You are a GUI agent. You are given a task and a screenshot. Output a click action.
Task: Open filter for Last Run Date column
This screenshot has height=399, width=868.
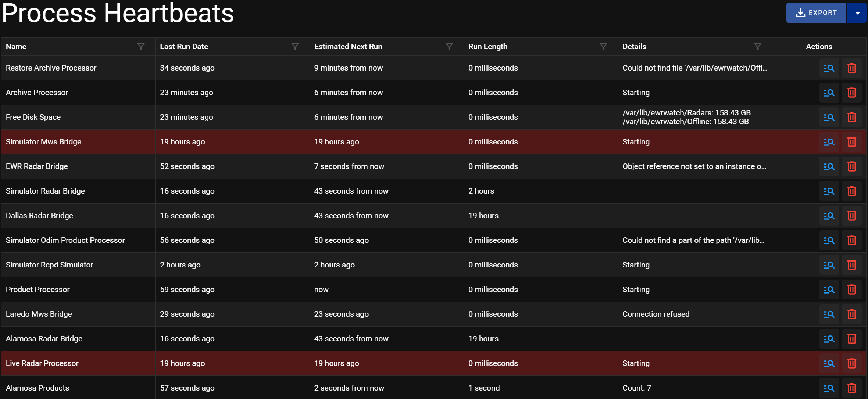(x=295, y=47)
